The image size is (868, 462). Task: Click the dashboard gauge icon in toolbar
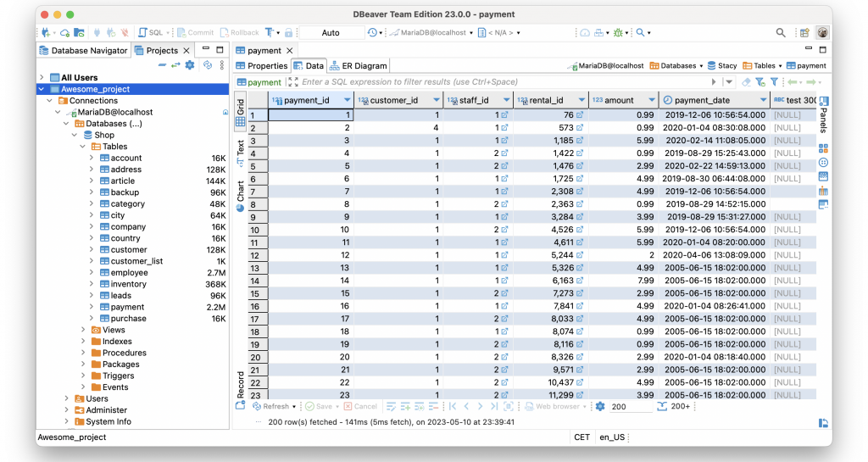coord(585,33)
